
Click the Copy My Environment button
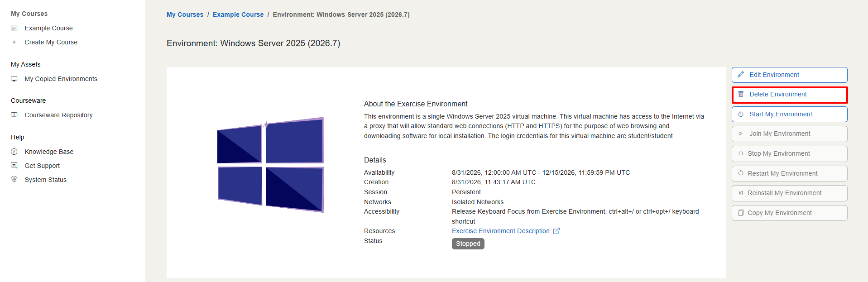789,213
